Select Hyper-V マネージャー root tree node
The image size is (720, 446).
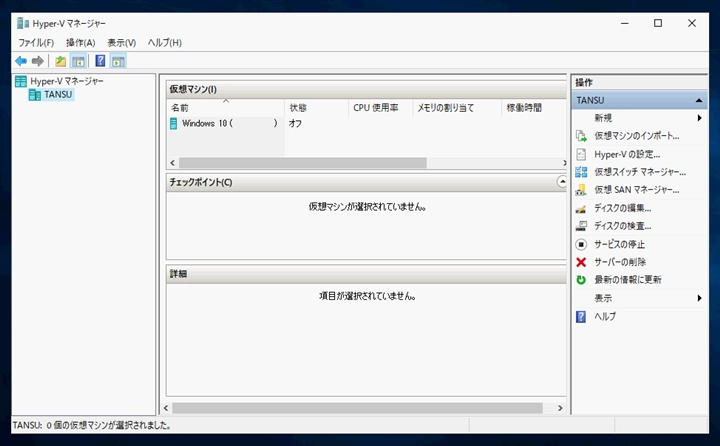[x=67, y=81]
